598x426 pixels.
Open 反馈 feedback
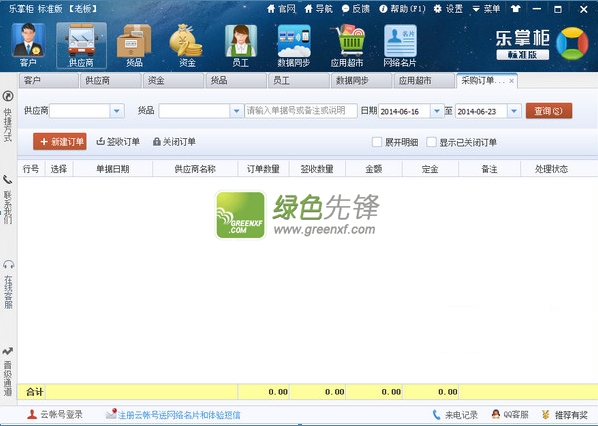(x=355, y=9)
